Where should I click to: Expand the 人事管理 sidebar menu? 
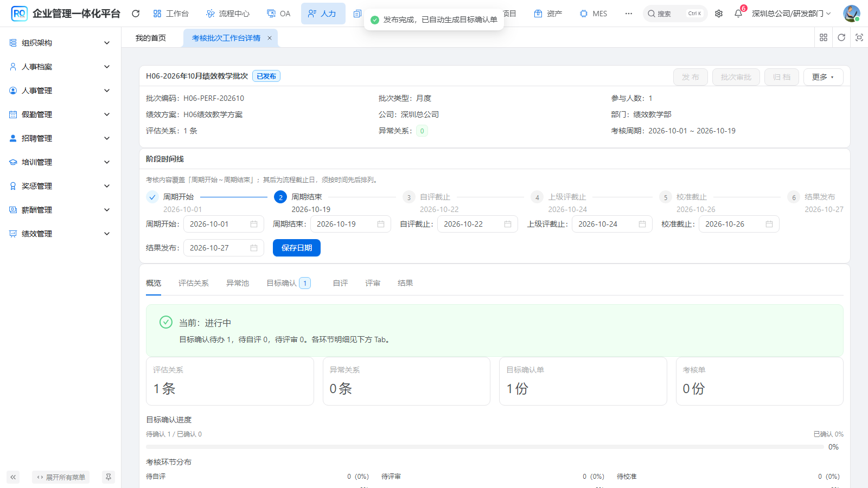pos(60,91)
